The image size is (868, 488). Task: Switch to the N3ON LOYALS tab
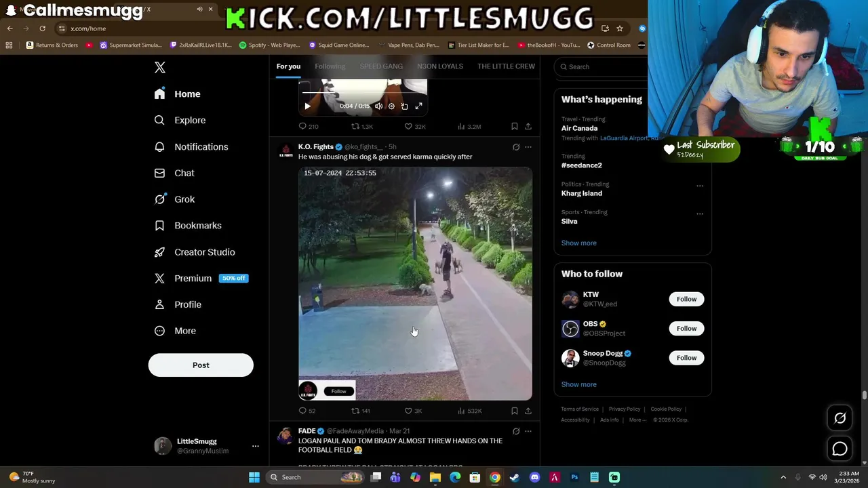click(x=440, y=66)
